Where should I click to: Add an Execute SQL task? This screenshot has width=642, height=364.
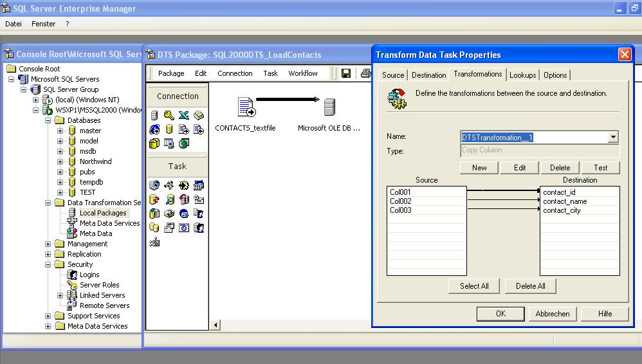154,199
